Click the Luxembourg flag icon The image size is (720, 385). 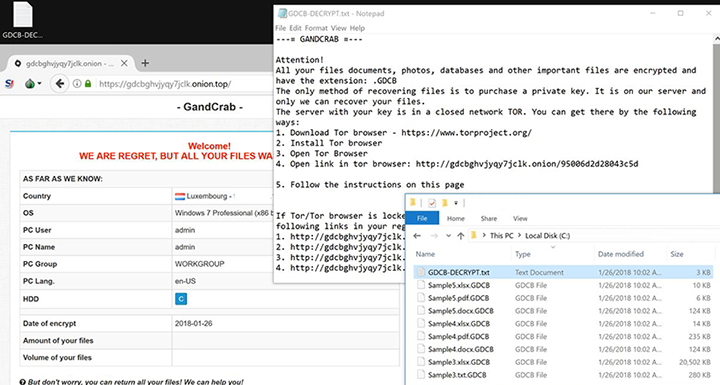coord(180,196)
